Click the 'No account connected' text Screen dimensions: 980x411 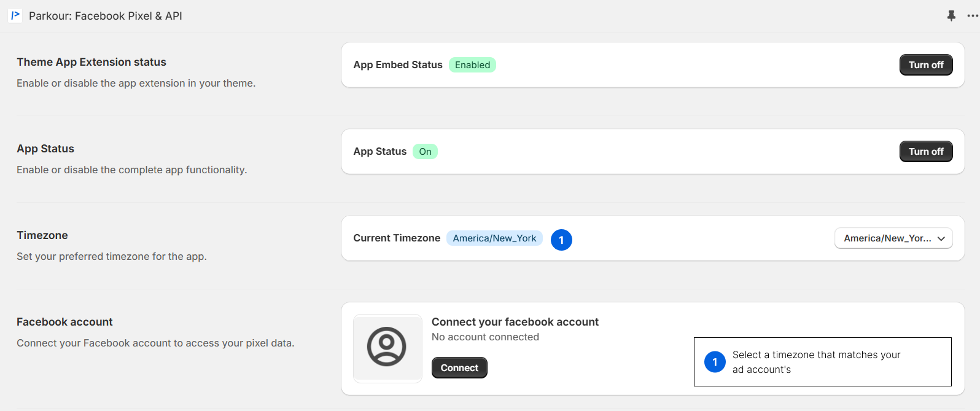click(485, 337)
